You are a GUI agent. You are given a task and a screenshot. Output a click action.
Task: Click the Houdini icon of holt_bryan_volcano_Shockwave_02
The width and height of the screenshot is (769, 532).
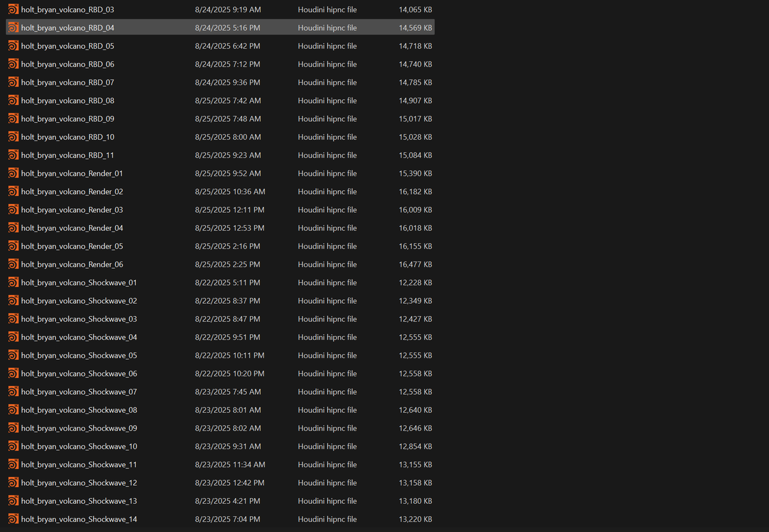[x=13, y=301]
